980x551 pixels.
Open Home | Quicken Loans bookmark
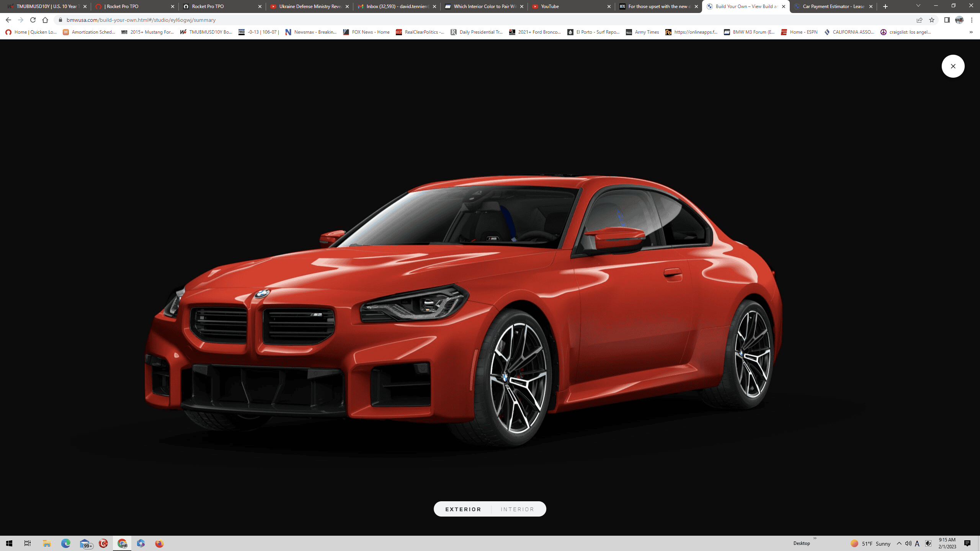pyautogui.click(x=31, y=32)
